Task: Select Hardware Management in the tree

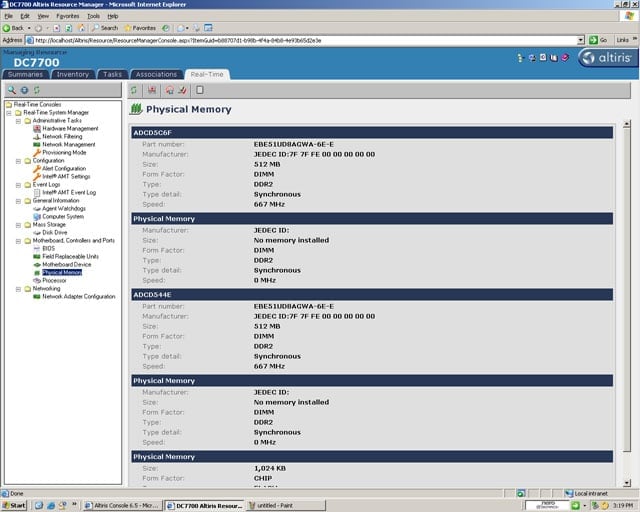Action: [x=70, y=129]
